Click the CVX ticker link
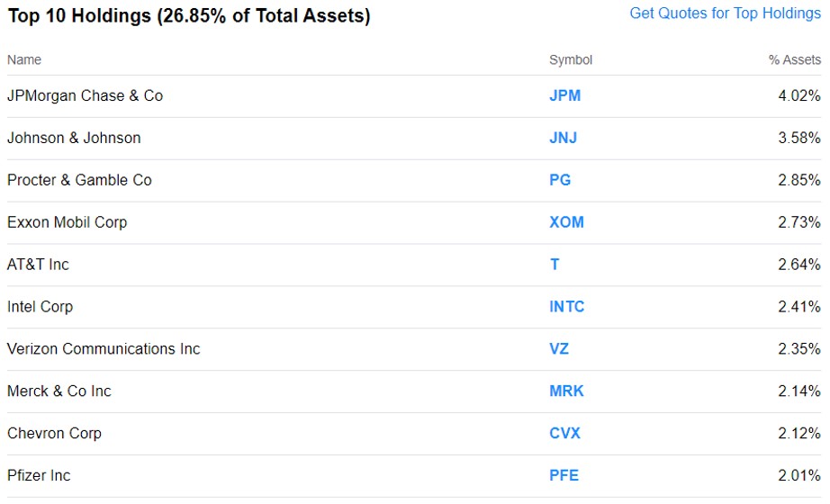 (564, 434)
